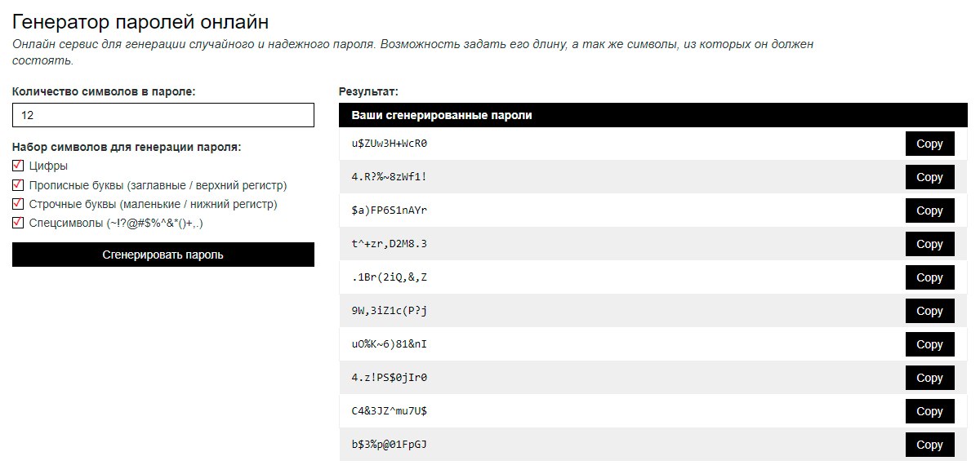The image size is (980, 474).
Task: Click the password text b$3%p@01FpGJ
Action: pos(390,445)
